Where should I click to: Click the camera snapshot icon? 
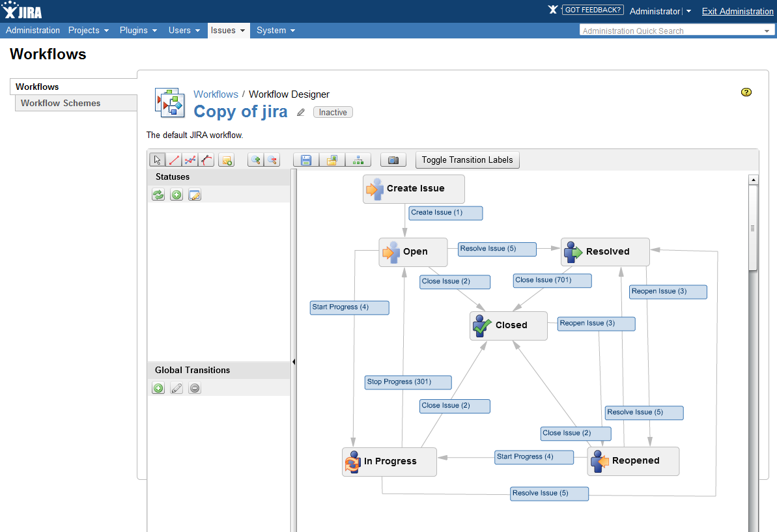pos(393,160)
